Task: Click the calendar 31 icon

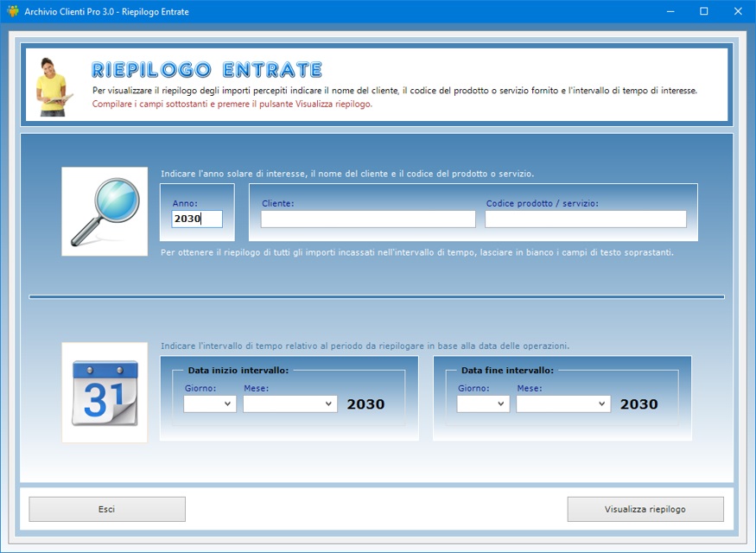Action: pos(105,392)
